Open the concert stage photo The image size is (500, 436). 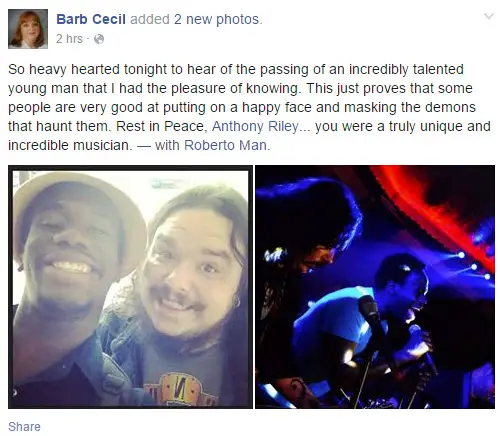[x=375, y=287]
